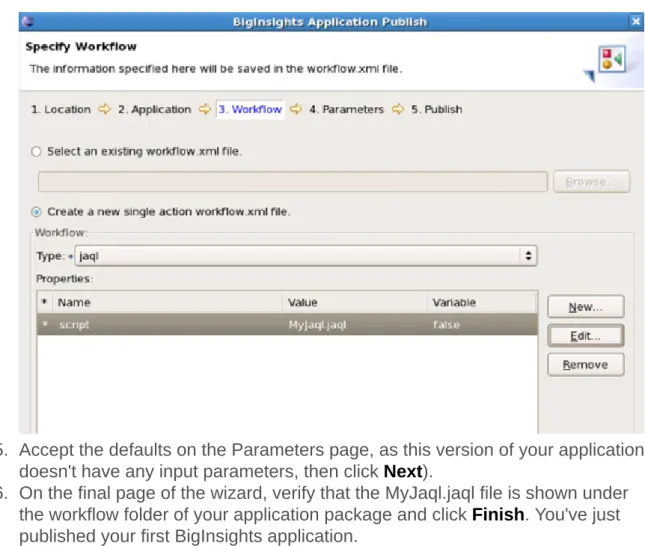
Task: Go to step 2. Application
Action: [x=155, y=109]
